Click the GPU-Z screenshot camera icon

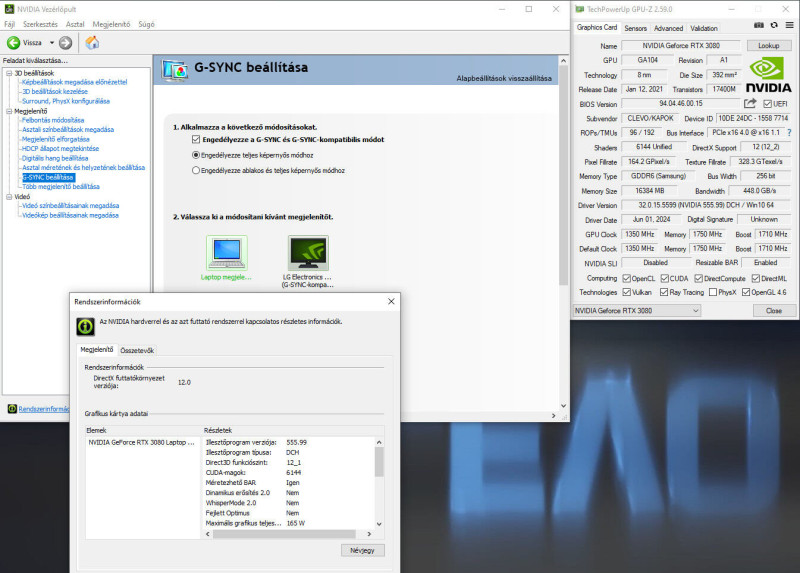click(759, 25)
